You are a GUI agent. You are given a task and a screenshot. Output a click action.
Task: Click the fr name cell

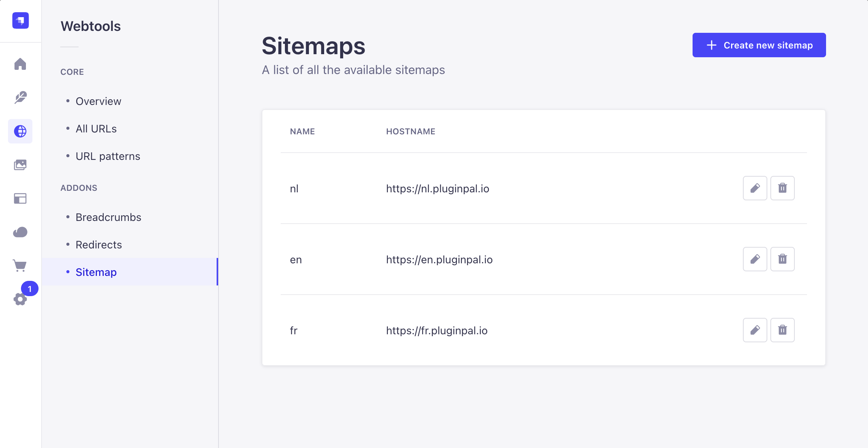[x=294, y=330]
